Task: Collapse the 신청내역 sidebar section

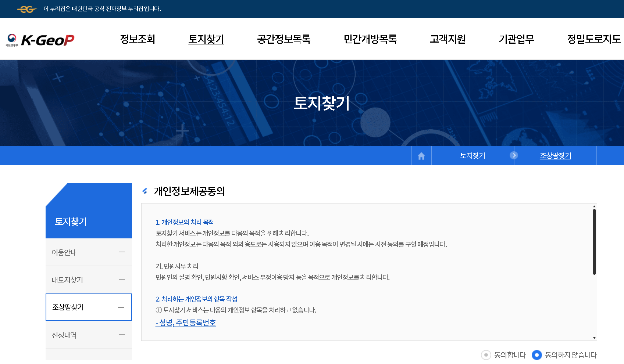Action: (121, 335)
